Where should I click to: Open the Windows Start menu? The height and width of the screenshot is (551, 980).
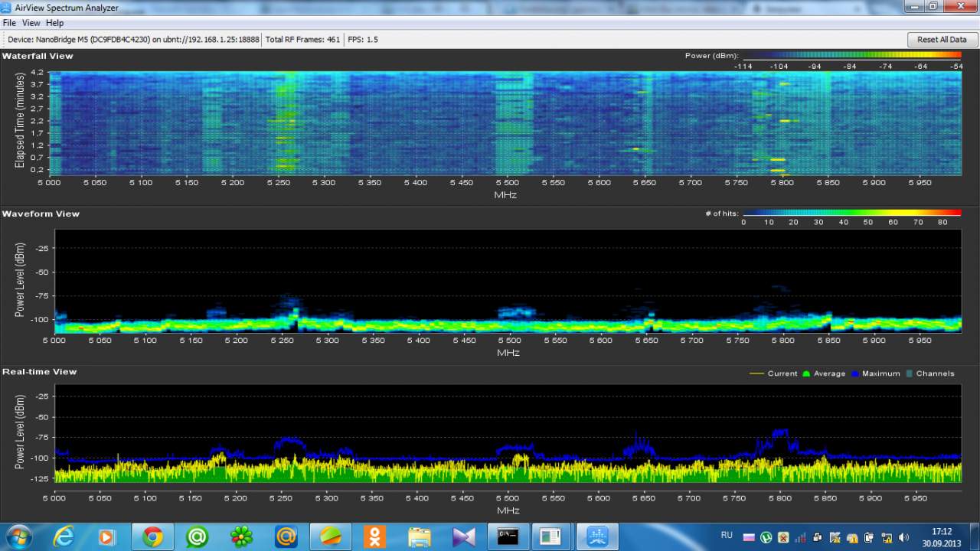[x=18, y=536]
